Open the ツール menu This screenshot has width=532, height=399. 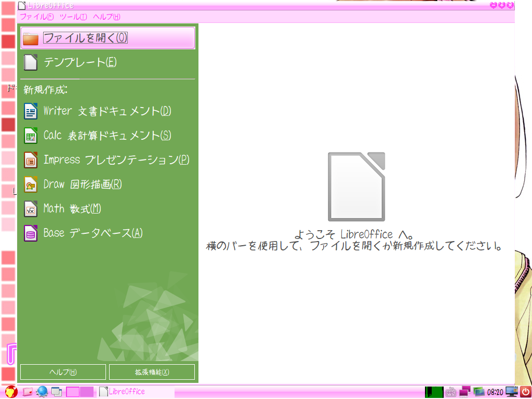click(73, 17)
